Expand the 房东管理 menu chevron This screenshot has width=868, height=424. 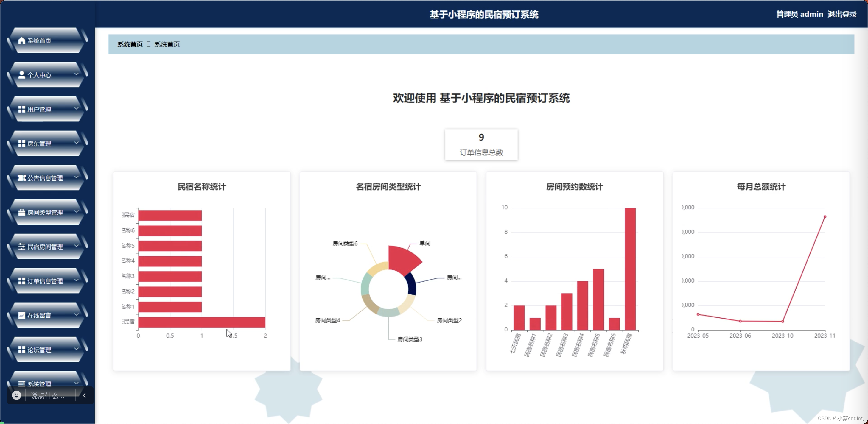pos(77,143)
